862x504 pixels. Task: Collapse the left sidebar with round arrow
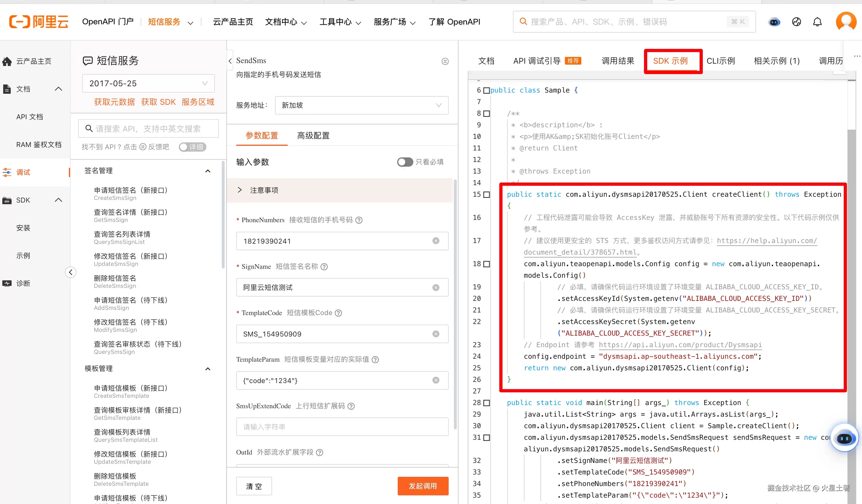coord(70,272)
